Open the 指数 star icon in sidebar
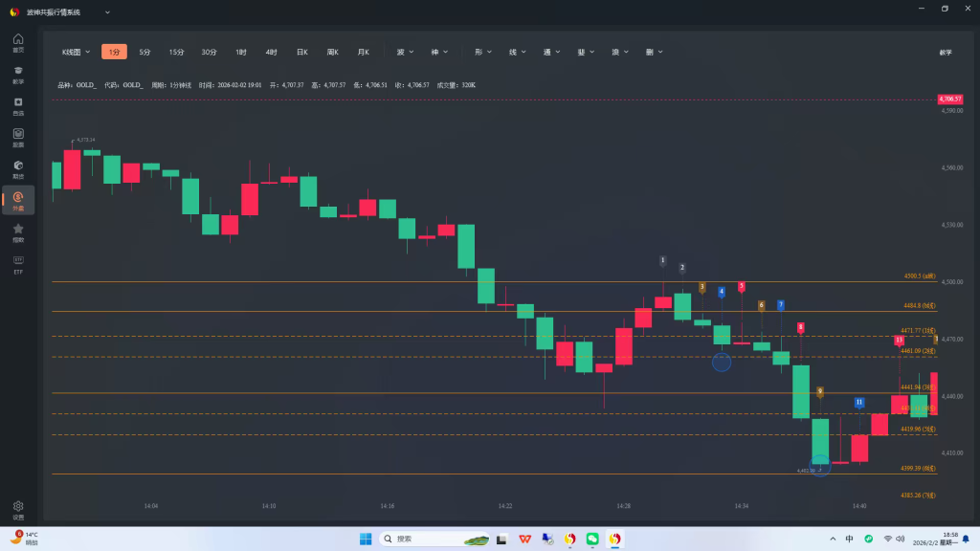Image resolution: width=980 pixels, height=551 pixels. coord(18,231)
